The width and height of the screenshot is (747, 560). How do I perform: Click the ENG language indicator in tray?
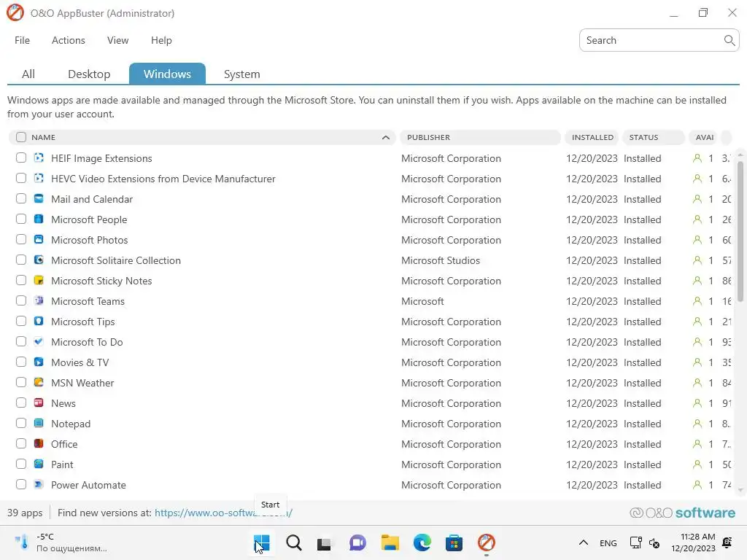608,542
